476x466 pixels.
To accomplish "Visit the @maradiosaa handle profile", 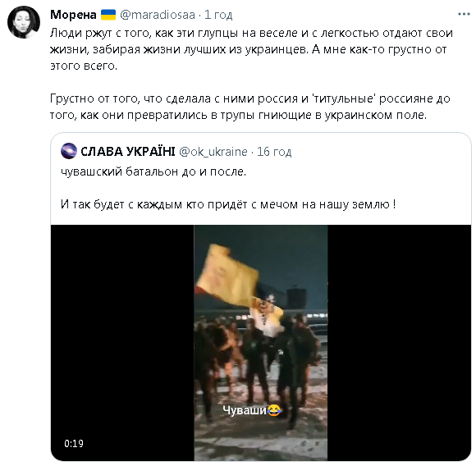I will point(158,15).
